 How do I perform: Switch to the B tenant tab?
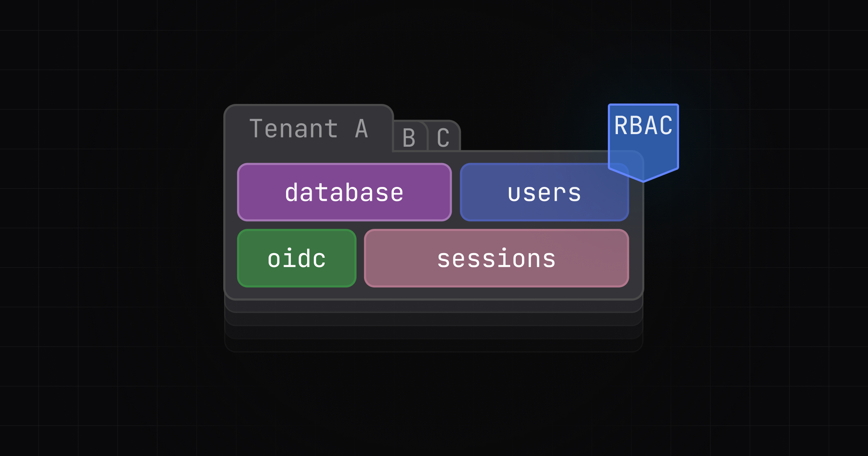coord(410,137)
